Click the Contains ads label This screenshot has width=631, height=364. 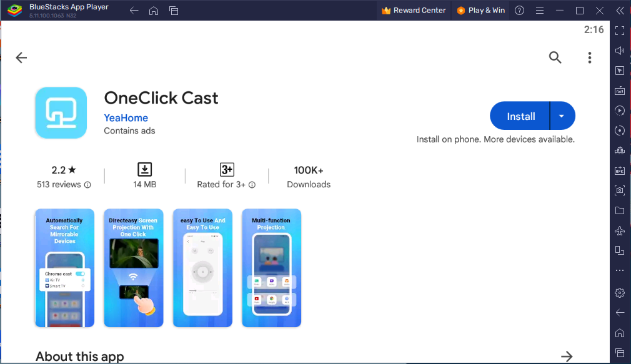pyautogui.click(x=129, y=130)
